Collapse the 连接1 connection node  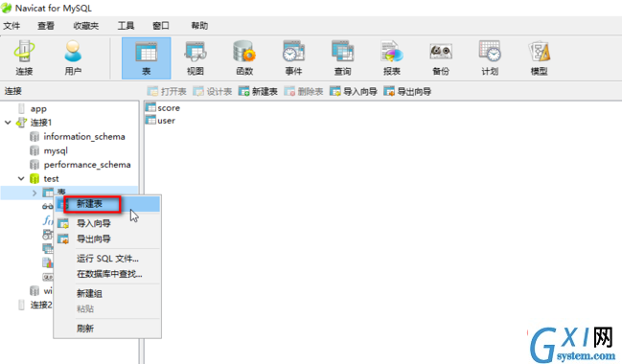coord(8,123)
